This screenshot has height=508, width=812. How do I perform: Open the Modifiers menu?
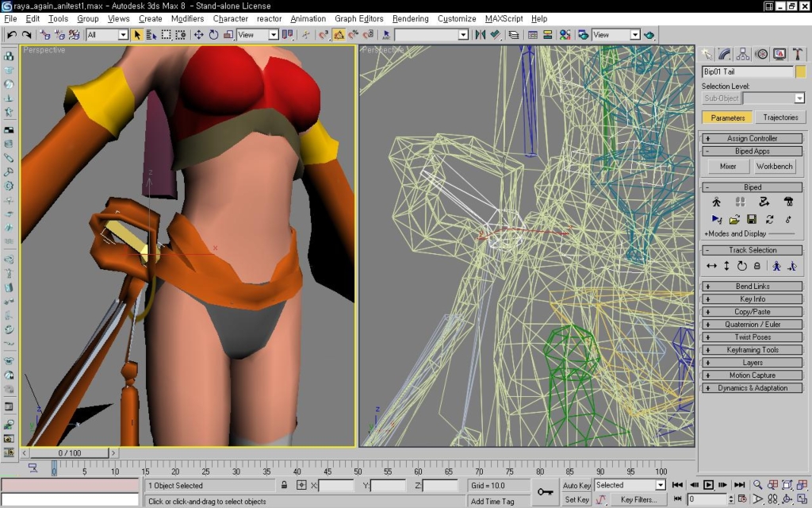pyautogui.click(x=187, y=19)
